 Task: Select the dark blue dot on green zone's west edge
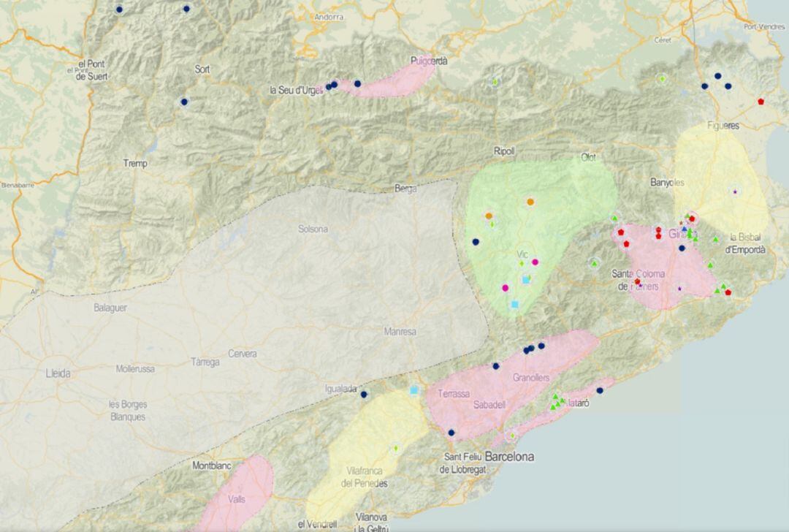pos(476,242)
